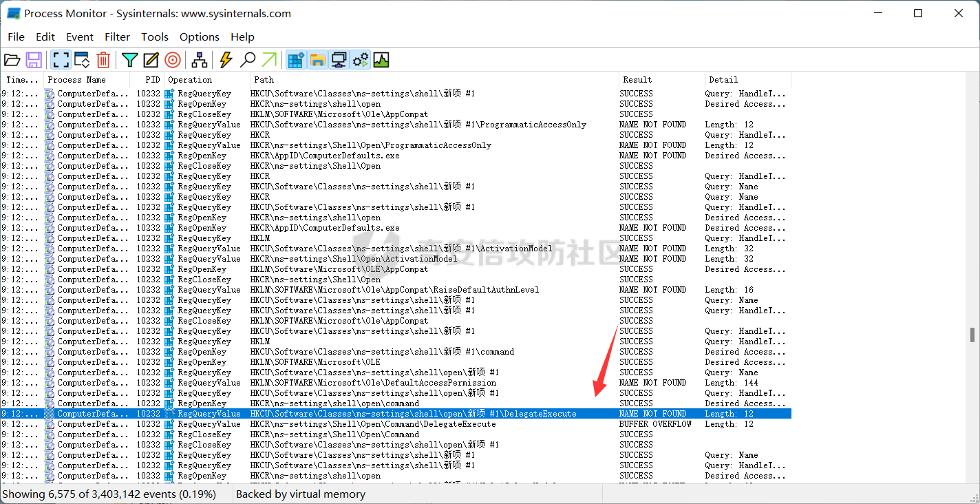Viewport: 980px width, 504px height.
Task: Click the Path column header
Action: click(434, 80)
